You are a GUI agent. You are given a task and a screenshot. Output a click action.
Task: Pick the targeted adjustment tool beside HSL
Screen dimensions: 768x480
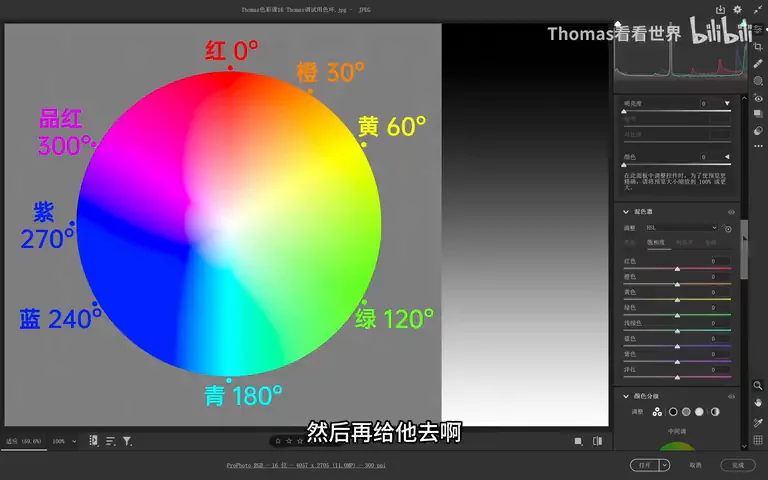click(x=727, y=228)
